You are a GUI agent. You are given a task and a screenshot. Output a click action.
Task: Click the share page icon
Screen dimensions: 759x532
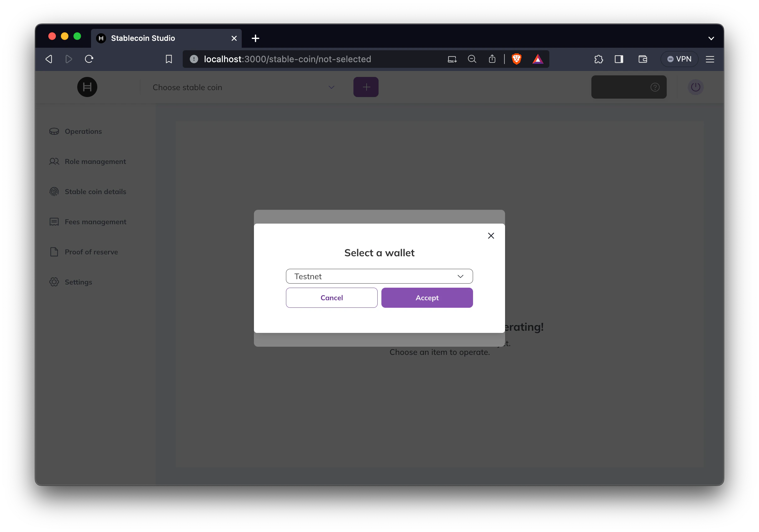[x=492, y=59]
